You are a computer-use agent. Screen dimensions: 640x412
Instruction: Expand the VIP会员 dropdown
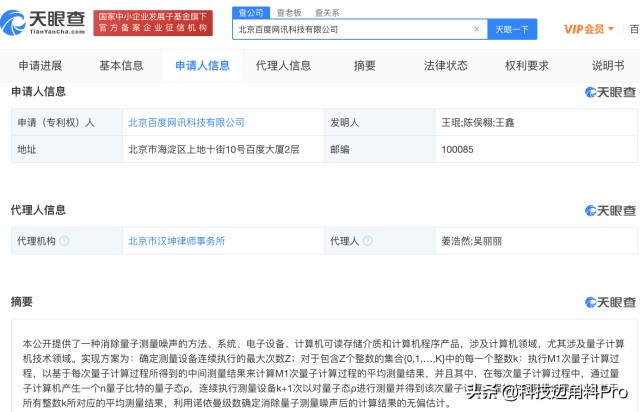click(589, 29)
